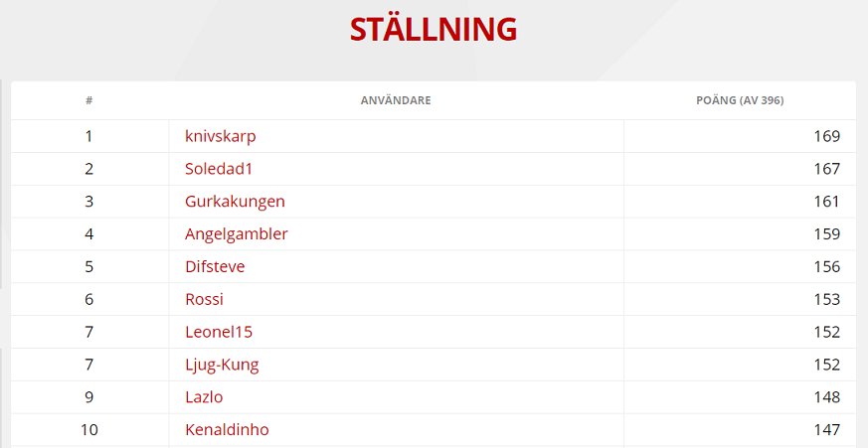868x448 pixels.
Task: Click the STÄLLNING page heading
Action: (434, 29)
